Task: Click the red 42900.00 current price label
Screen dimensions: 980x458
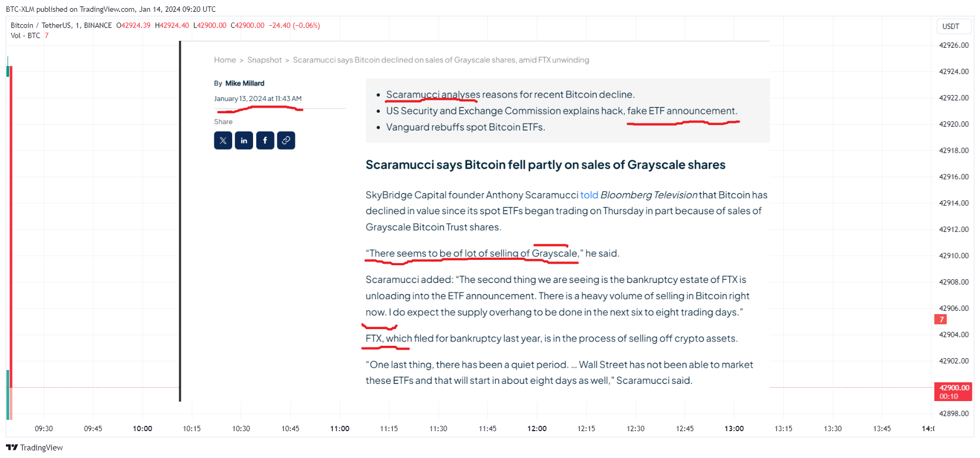Action: click(x=954, y=388)
